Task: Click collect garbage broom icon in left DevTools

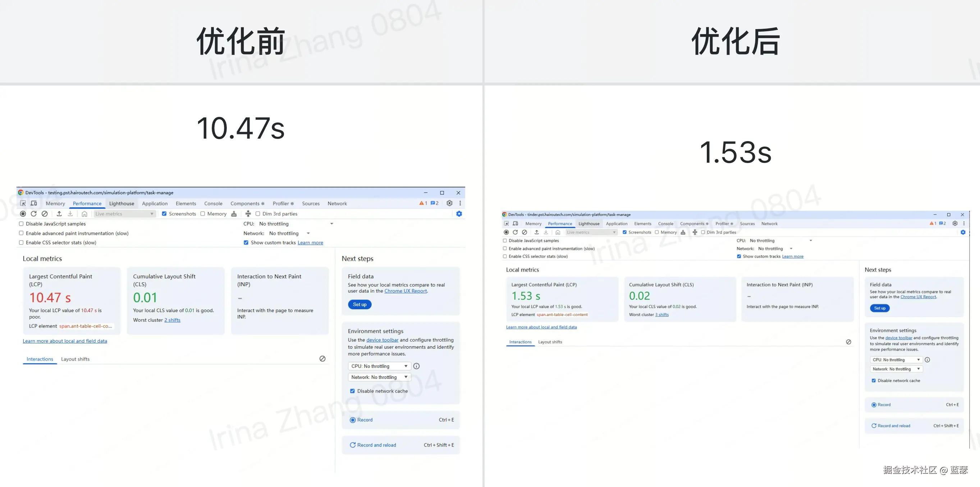Action: click(x=234, y=214)
